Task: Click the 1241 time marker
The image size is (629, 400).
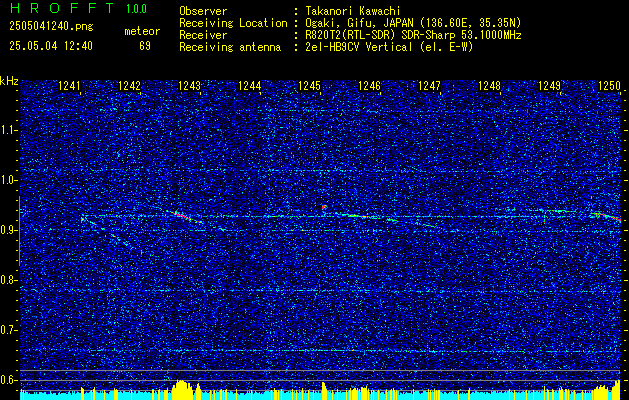Action: coord(69,86)
